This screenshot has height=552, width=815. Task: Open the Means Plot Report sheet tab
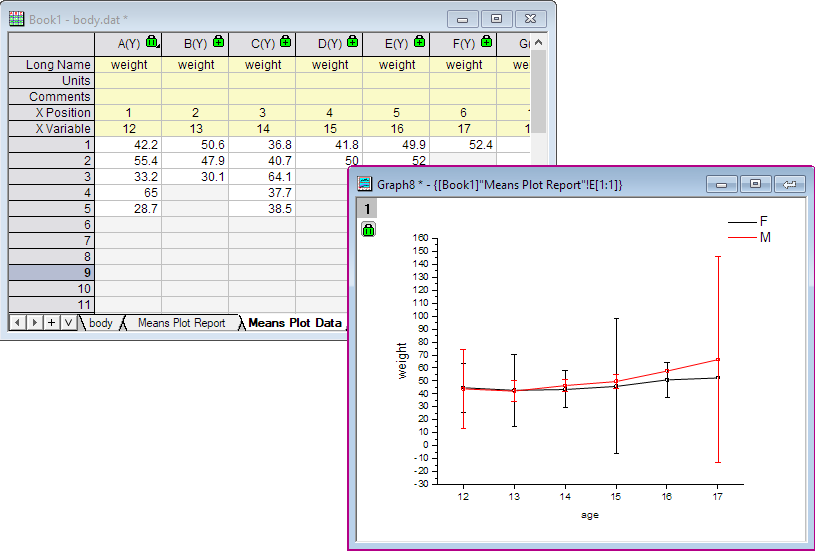point(181,323)
